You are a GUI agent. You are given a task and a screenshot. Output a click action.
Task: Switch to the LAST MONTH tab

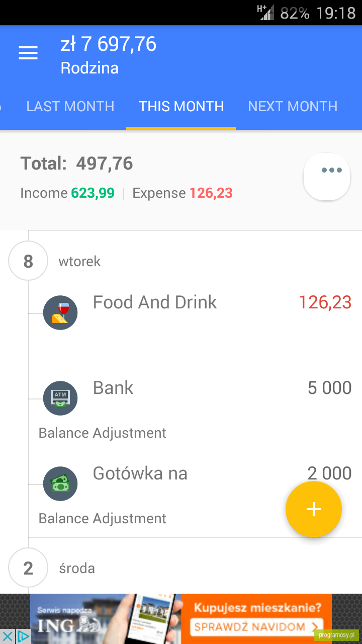70,107
